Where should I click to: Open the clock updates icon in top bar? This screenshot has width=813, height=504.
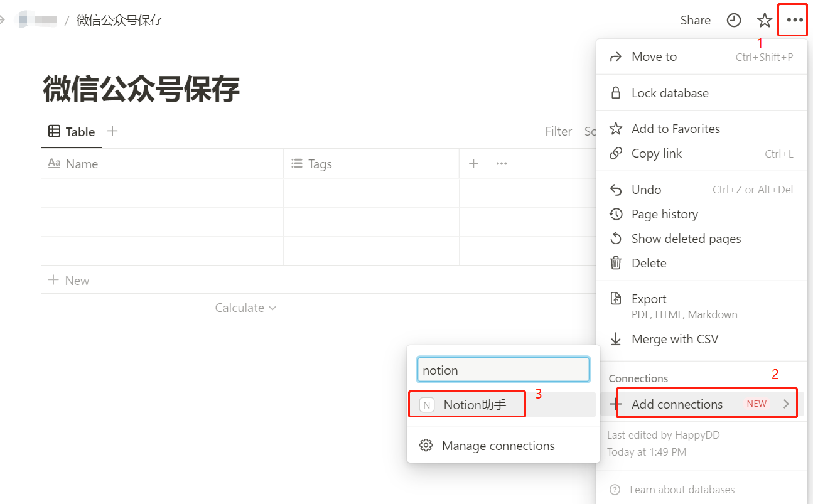[733, 20]
